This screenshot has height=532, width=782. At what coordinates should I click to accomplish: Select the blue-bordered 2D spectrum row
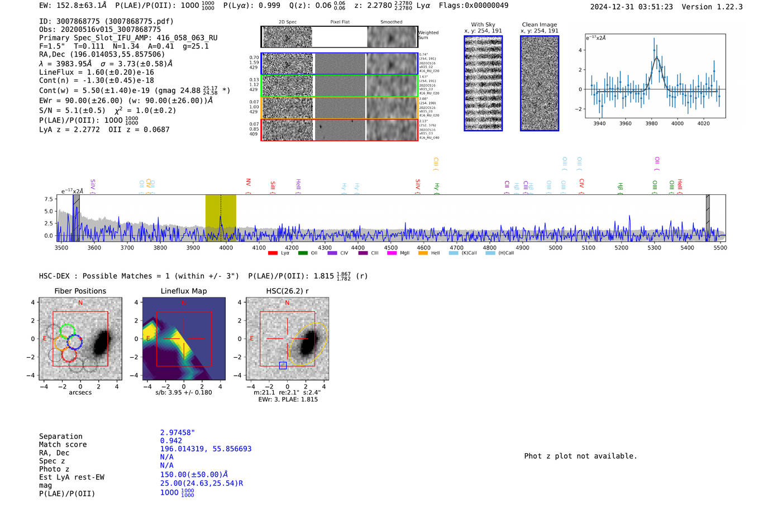[x=340, y=64]
